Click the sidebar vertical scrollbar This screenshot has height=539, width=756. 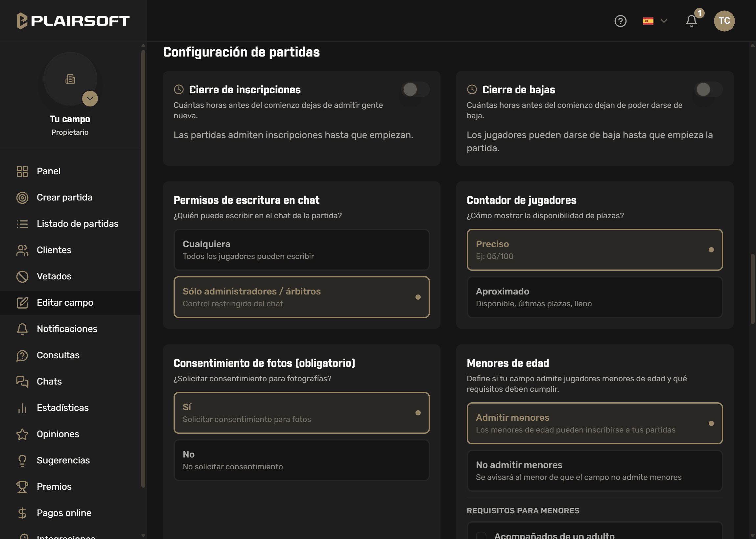(143, 269)
